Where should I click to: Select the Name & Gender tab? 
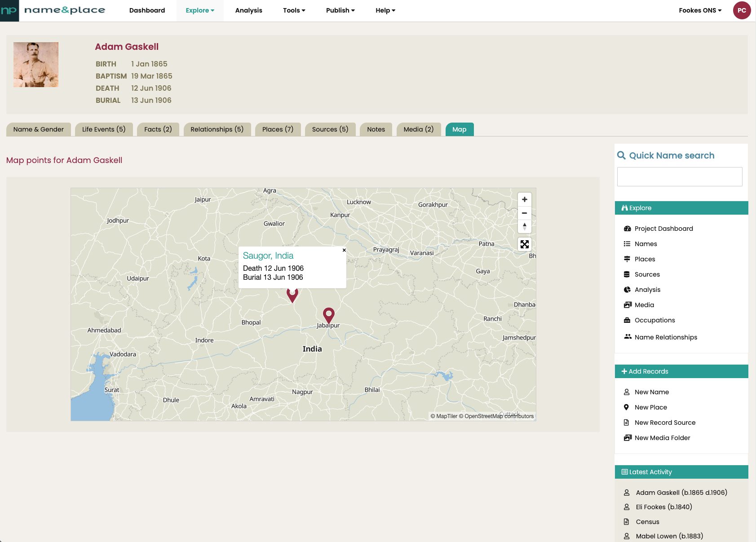pyautogui.click(x=39, y=129)
